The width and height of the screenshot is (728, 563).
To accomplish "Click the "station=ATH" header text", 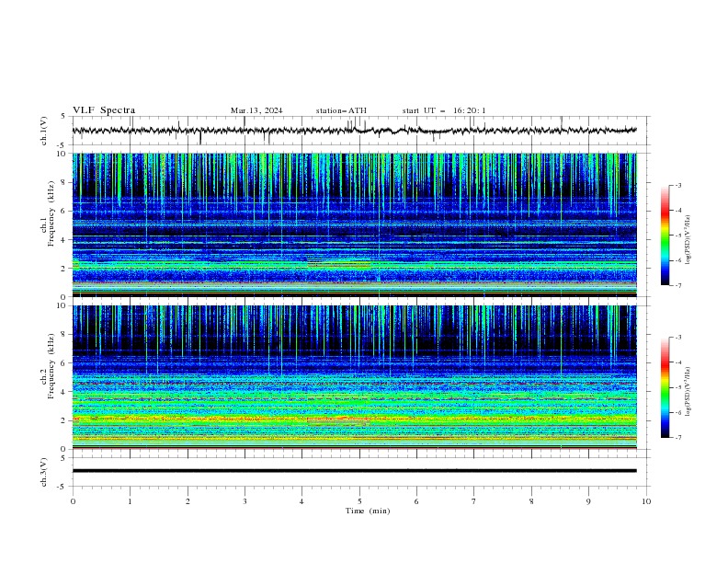I will click(x=341, y=110).
